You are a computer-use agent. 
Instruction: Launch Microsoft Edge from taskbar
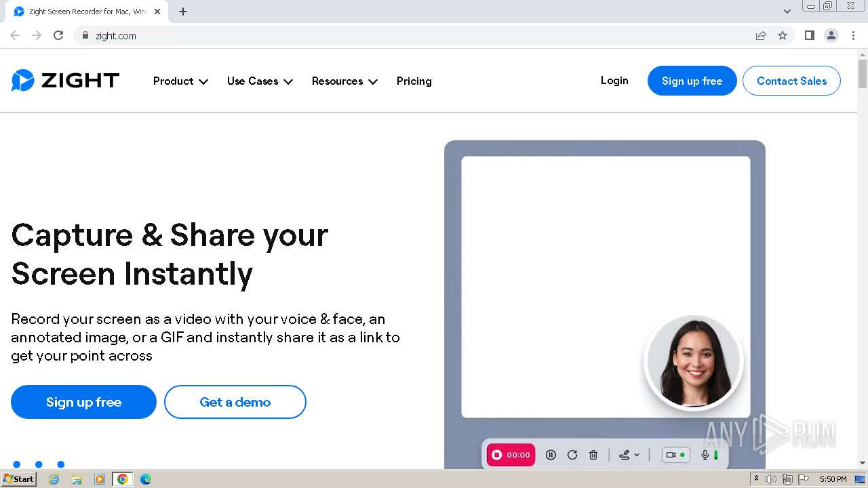click(146, 479)
